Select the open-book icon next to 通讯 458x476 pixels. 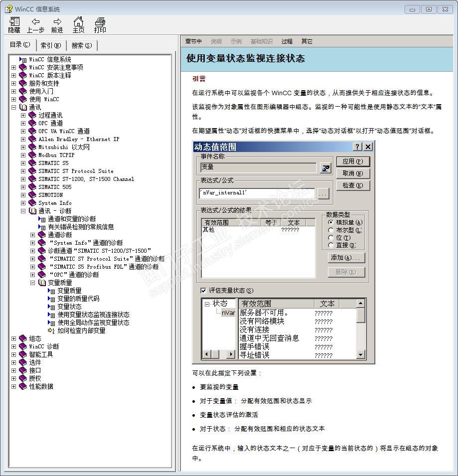tap(23, 107)
